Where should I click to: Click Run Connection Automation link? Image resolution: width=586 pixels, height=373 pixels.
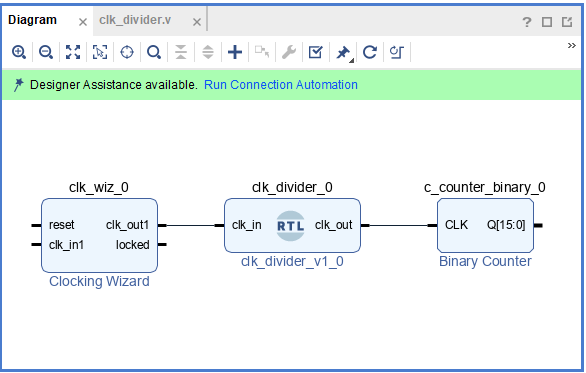(281, 85)
